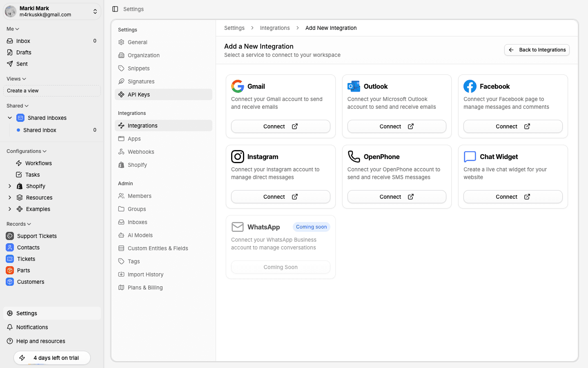Open Import History page

click(163, 274)
